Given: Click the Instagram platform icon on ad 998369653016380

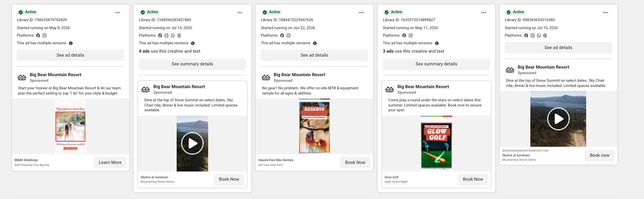Looking at the screenshot, I should tap(533, 35).
